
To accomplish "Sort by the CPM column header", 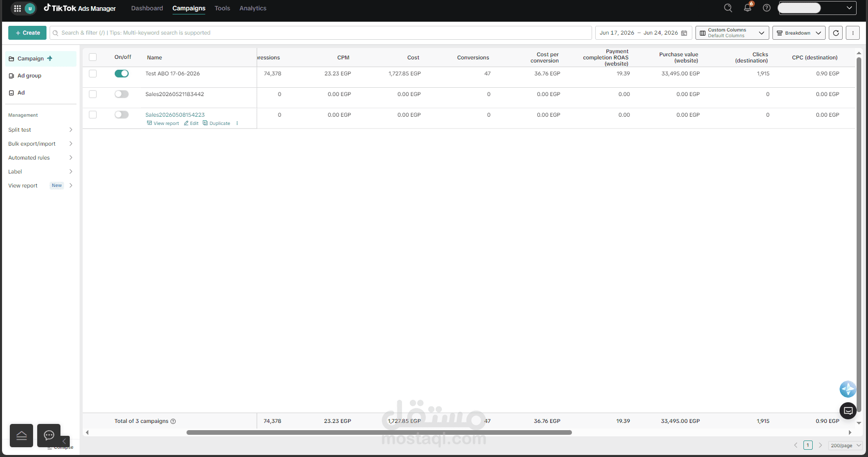I will pos(343,57).
